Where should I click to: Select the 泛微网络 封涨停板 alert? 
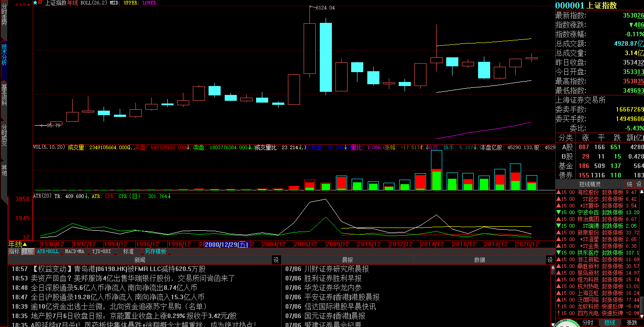point(597,300)
